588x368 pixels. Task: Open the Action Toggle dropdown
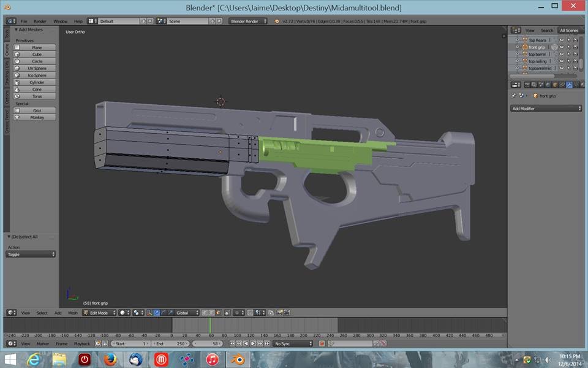[31, 254]
